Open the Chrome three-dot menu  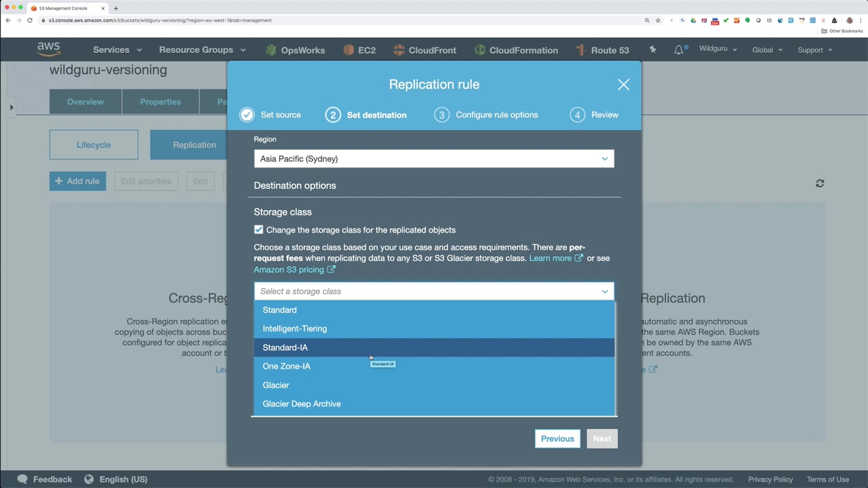pos(860,20)
